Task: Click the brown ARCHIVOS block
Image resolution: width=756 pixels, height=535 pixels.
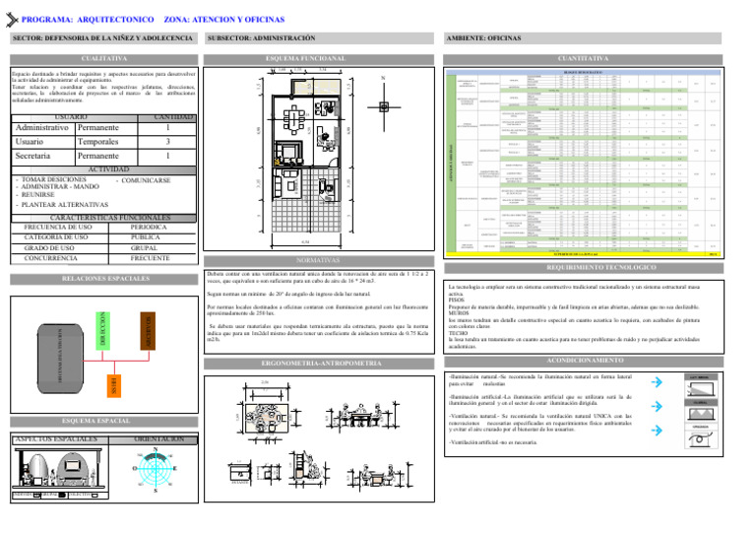Action: (x=148, y=330)
